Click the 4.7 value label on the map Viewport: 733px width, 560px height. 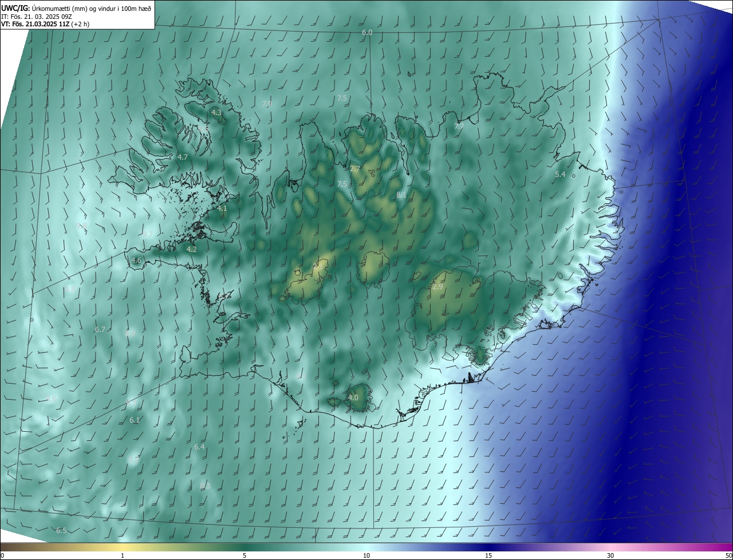click(x=183, y=157)
